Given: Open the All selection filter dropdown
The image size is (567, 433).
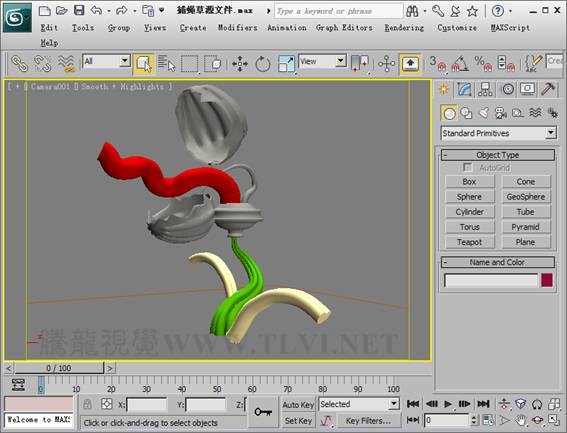Looking at the screenshot, I should coord(106,61).
